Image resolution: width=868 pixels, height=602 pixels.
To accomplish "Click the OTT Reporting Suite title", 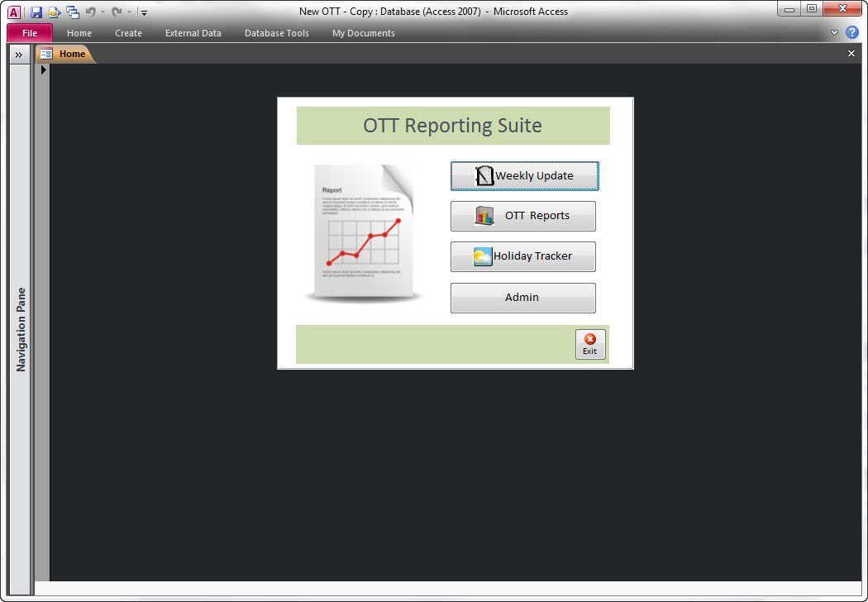I will (x=453, y=126).
